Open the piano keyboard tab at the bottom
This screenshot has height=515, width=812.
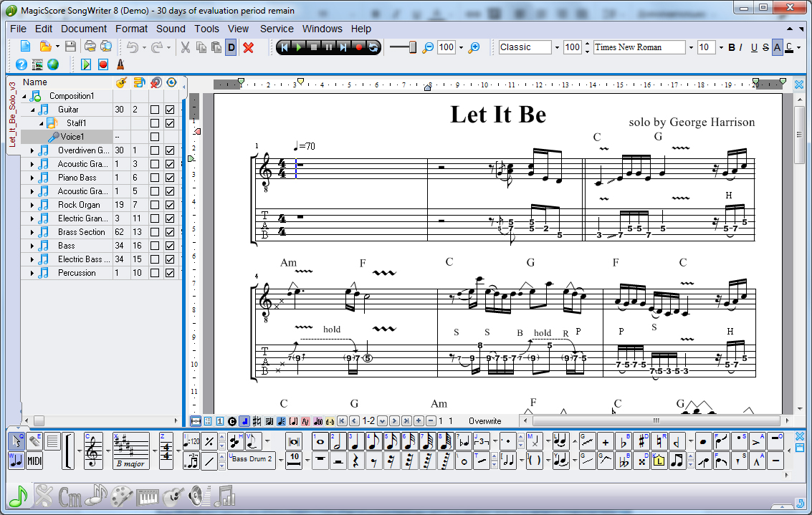[x=148, y=497]
